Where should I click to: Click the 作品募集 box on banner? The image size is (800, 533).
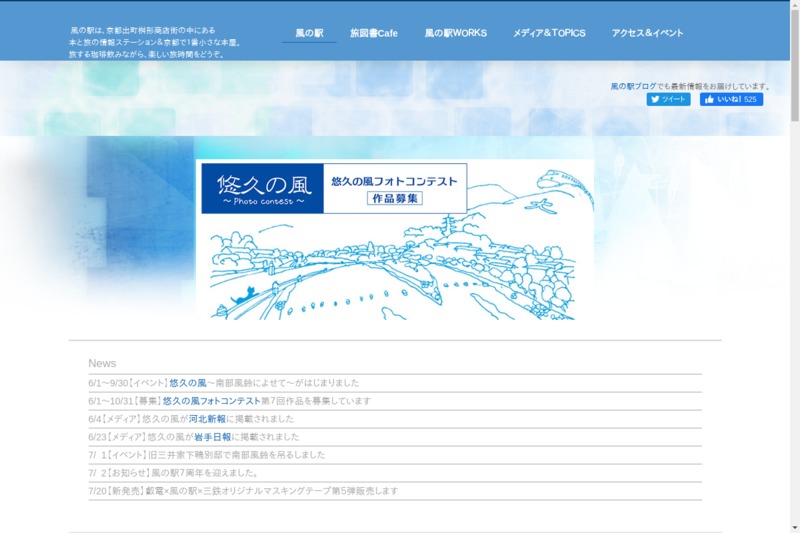click(394, 198)
